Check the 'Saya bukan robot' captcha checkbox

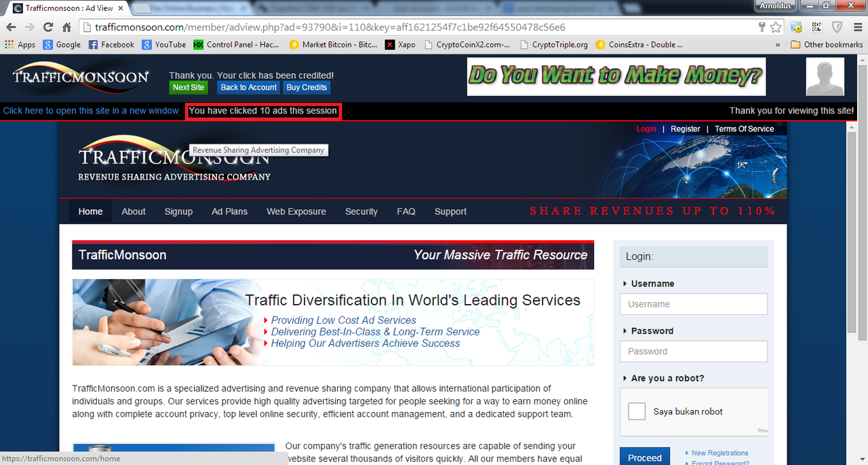pos(637,411)
